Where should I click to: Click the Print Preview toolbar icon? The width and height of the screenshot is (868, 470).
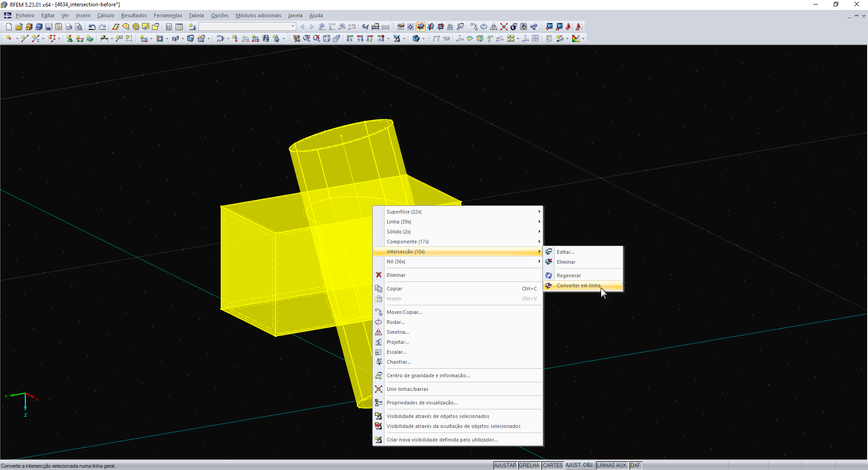pyautogui.click(x=79, y=27)
